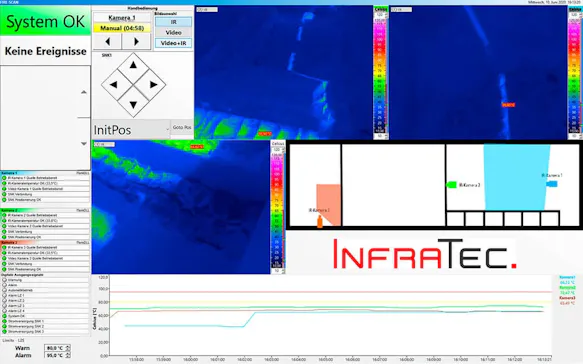Click the 'Alarm LZ 4' output indicator
The width and height of the screenshot is (583, 364).
point(4,311)
